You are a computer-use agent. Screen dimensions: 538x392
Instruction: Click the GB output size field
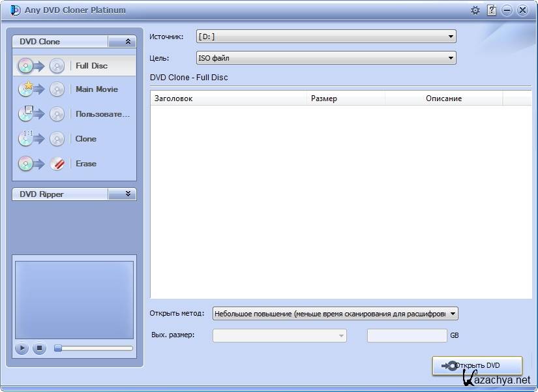[406, 335]
